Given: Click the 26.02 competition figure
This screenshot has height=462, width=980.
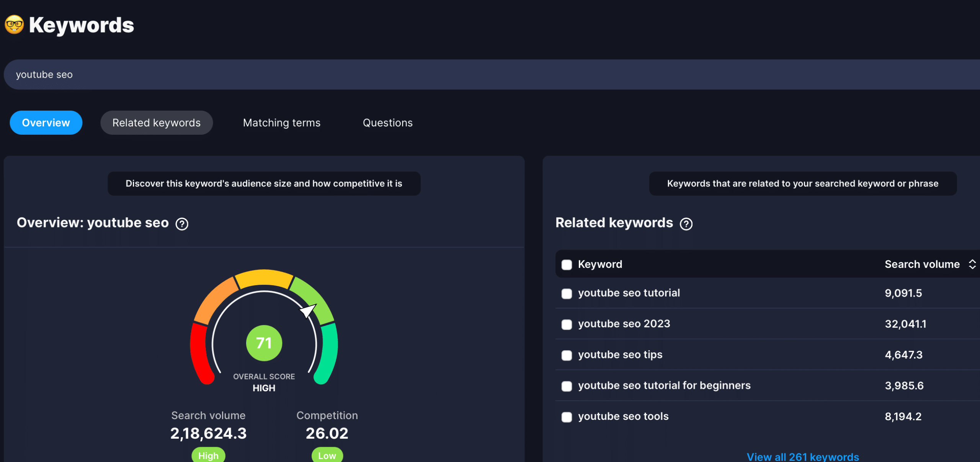Looking at the screenshot, I should (327, 433).
